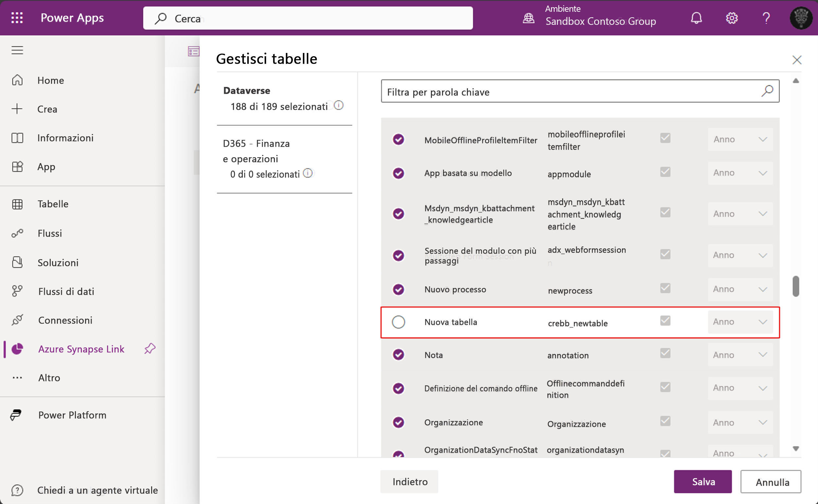Select the Nuova tabella row checkbox

398,322
